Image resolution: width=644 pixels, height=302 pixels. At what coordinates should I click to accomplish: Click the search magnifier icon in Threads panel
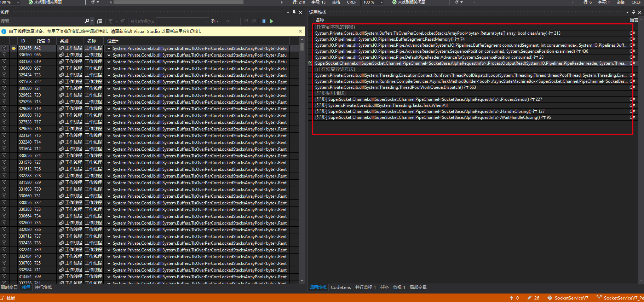click(x=87, y=21)
